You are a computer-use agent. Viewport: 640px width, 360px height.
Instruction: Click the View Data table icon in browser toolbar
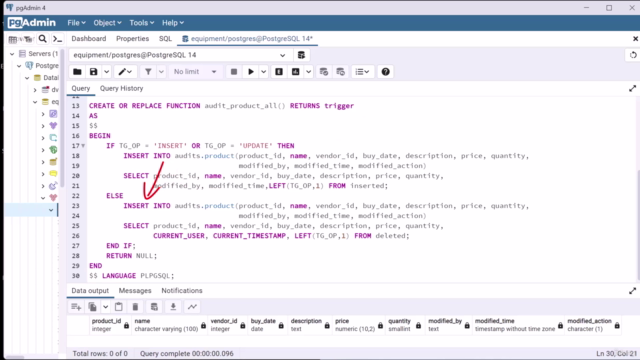tap(13, 39)
